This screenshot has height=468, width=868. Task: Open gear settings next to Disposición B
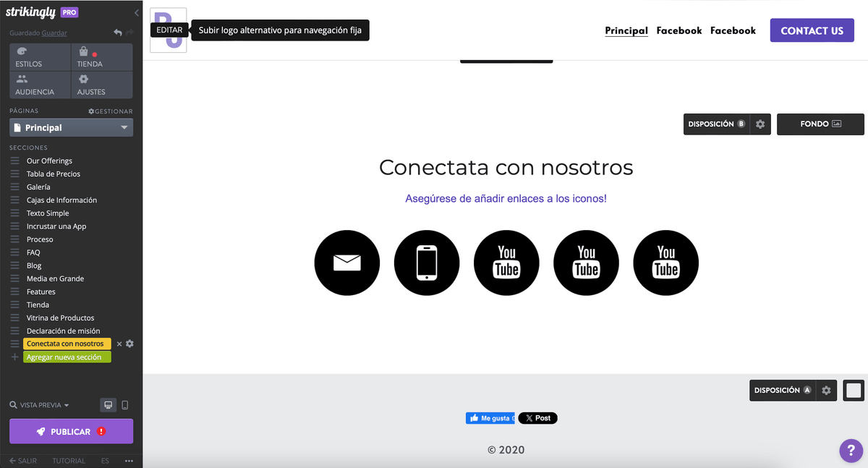click(x=760, y=124)
